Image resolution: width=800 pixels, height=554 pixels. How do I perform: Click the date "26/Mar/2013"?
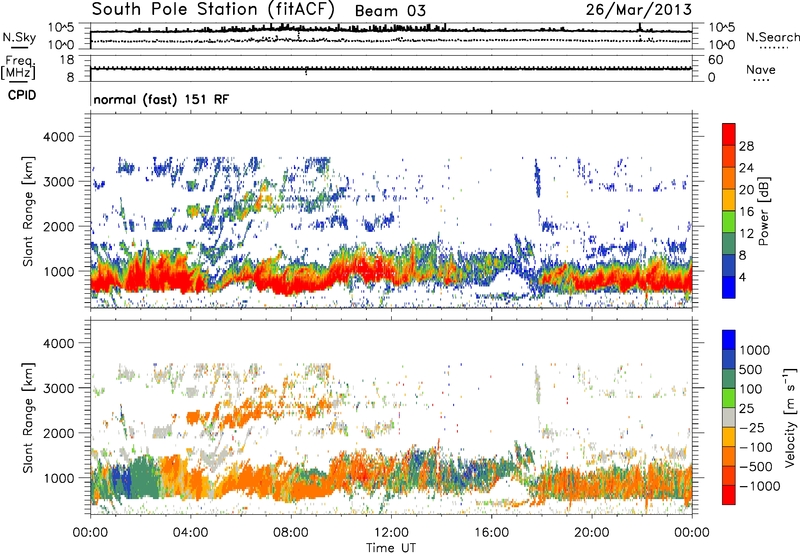tap(639, 9)
